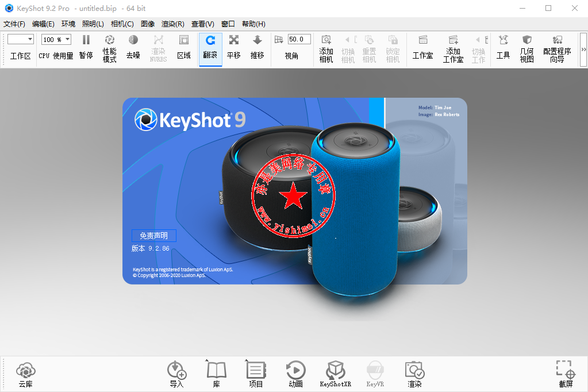Toggle 性能模式 performance mode
This screenshot has height=392, width=588.
click(x=110, y=49)
